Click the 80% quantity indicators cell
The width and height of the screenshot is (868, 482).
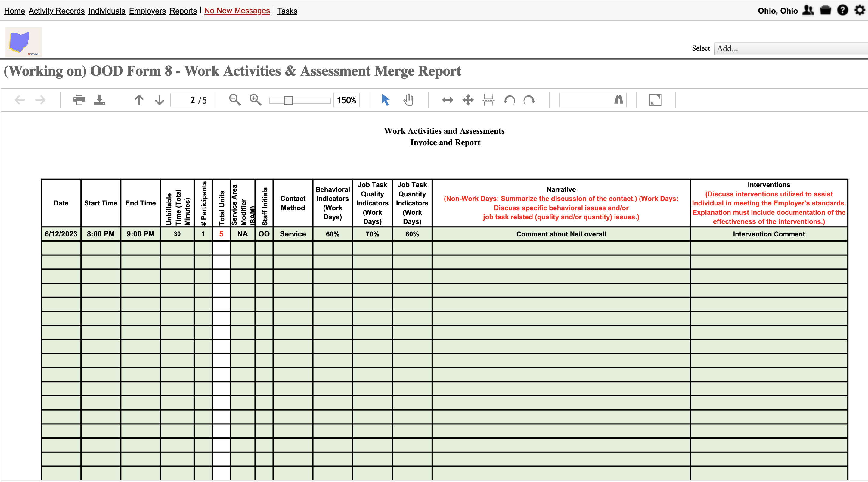pos(412,234)
